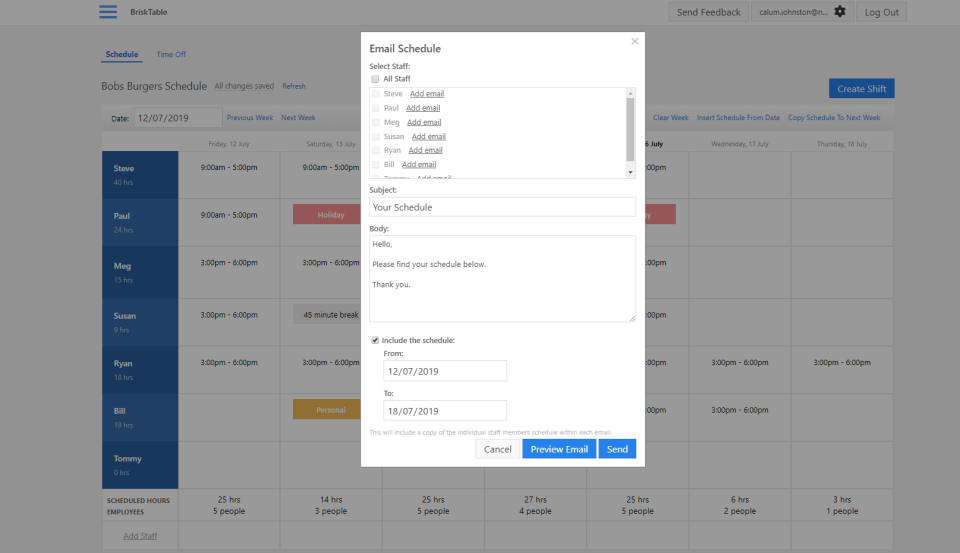The height and width of the screenshot is (553, 960).
Task: Untick the Include the schedule checkbox
Action: [x=375, y=341]
